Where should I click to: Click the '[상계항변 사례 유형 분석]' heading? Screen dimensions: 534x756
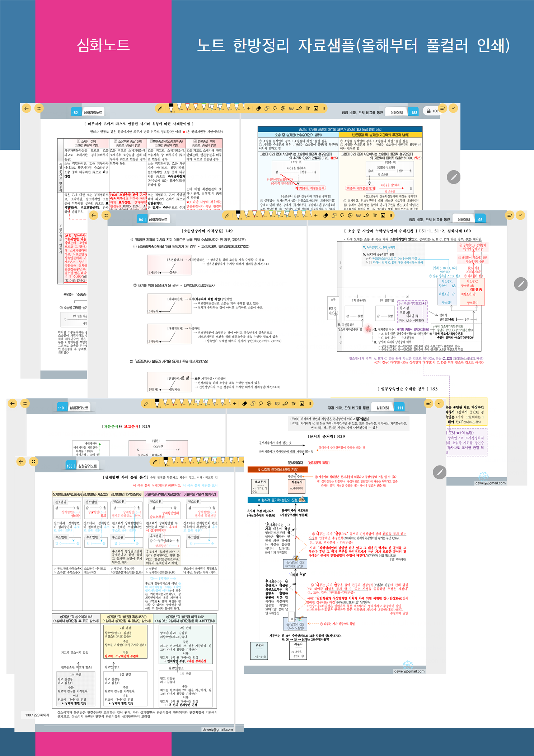pos(126,477)
